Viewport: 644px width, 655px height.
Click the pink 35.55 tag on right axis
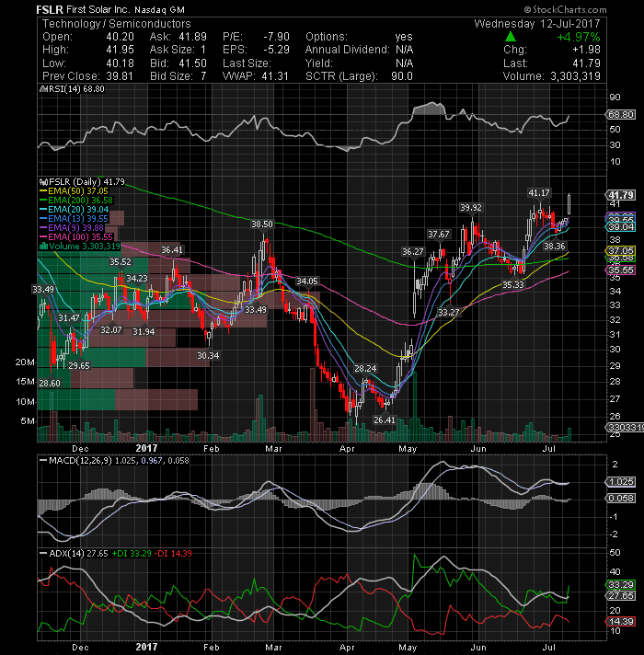click(621, 270)
